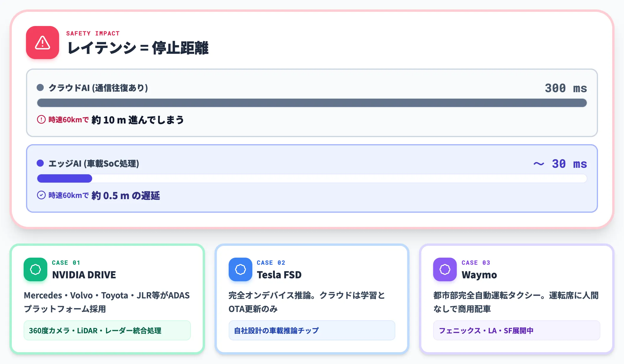Click the blue checkmark circle before 時速60km

coord(41,195)
